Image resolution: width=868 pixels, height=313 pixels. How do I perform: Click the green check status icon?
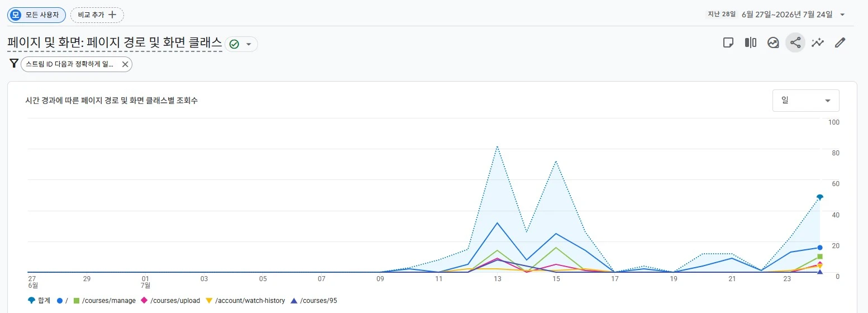coord(234,44)
